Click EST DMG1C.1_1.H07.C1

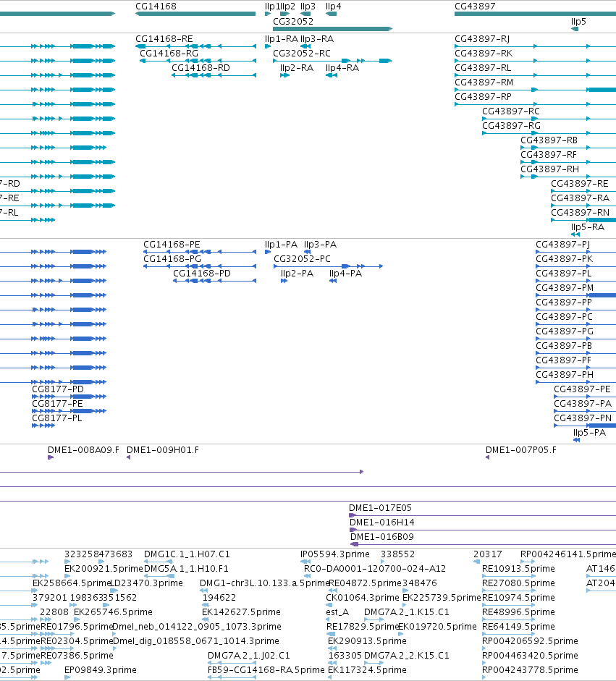pos(187,554)
